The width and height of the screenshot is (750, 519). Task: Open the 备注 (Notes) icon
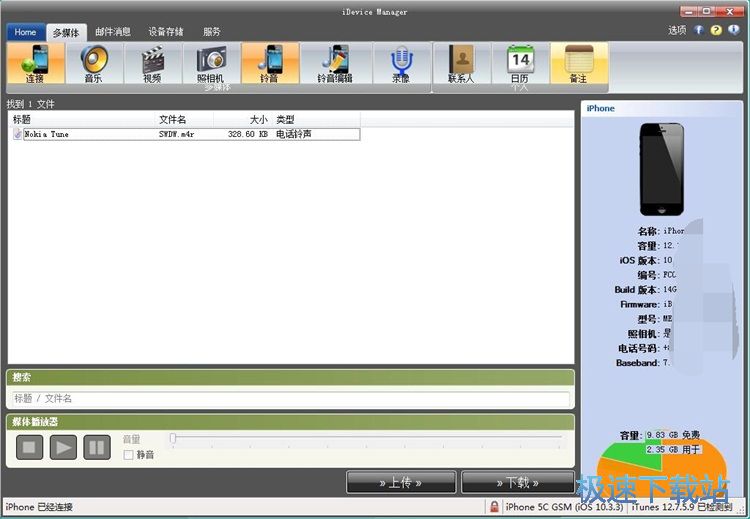tap(579, 64)
